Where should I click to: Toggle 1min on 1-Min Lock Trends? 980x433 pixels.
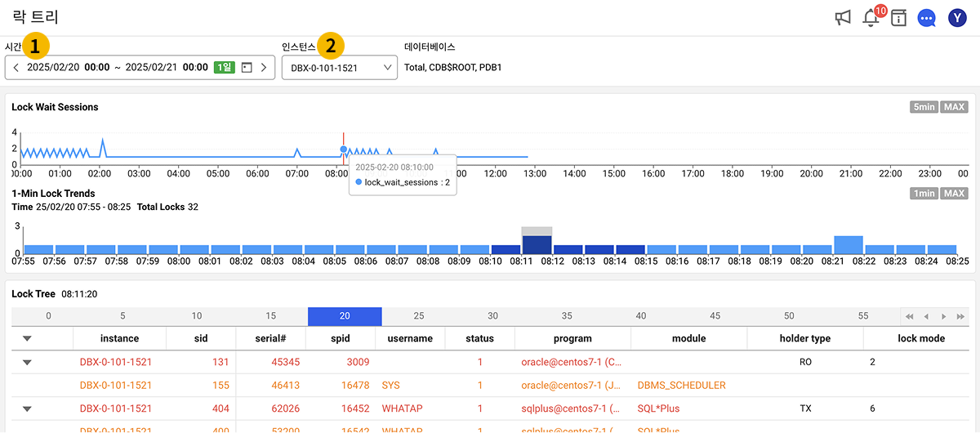tap(924, 194)
